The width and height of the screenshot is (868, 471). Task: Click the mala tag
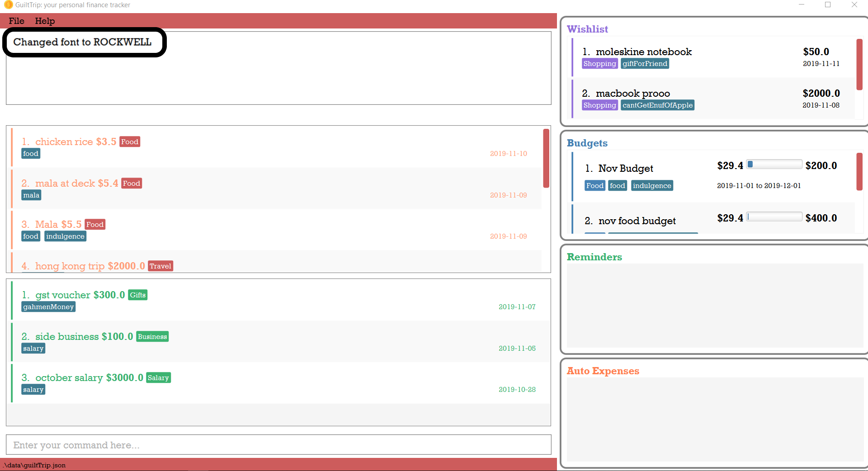[31, 195]
